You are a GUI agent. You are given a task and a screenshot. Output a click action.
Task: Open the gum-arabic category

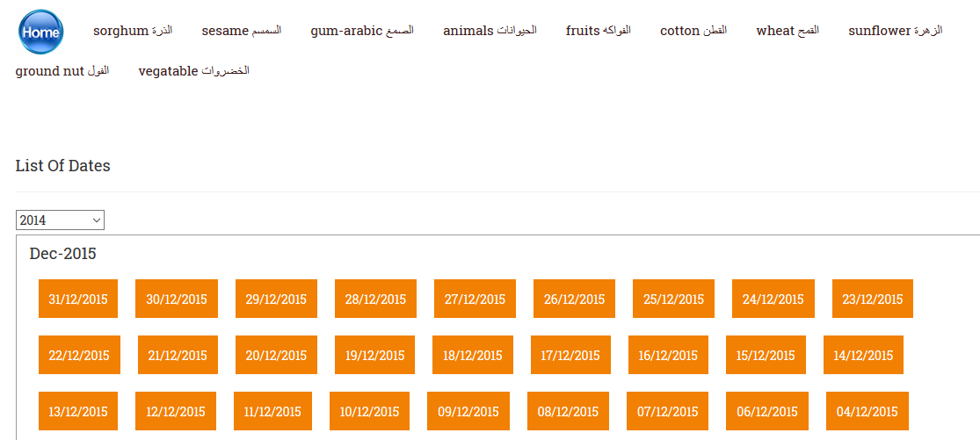click(x=362, y=31)
